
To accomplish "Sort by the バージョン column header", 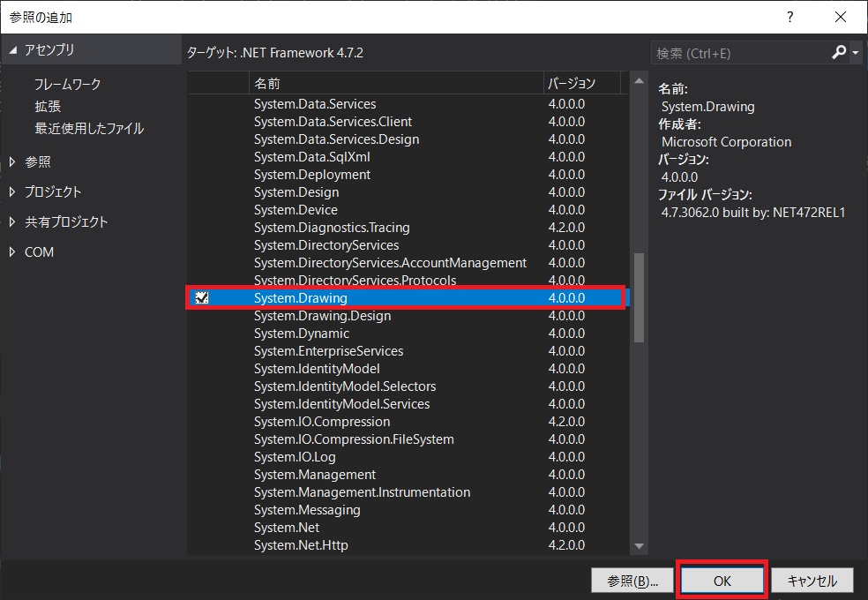I will pos(582,84).
